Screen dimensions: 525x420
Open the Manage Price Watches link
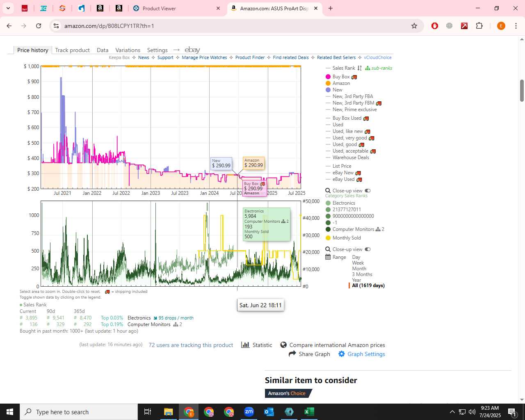204,57
